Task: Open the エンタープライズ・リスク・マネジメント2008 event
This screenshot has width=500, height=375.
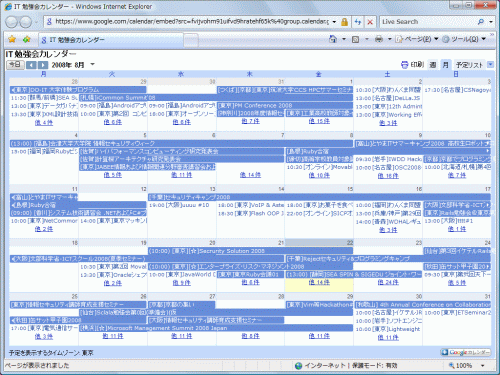Action: pos(250,266)
